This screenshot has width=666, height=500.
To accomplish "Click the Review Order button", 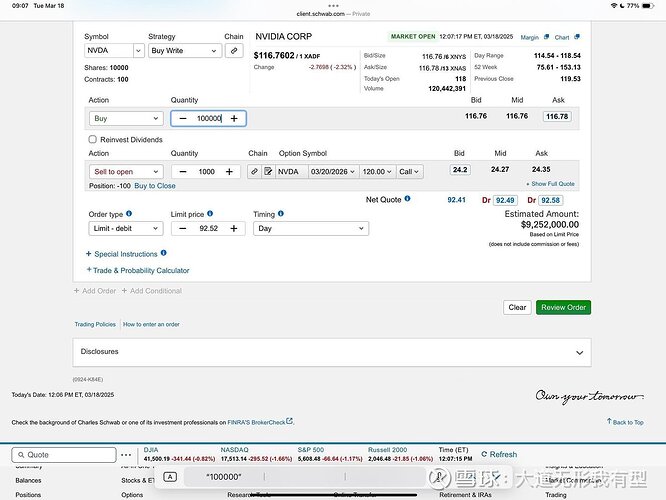I will pos(563,308).
